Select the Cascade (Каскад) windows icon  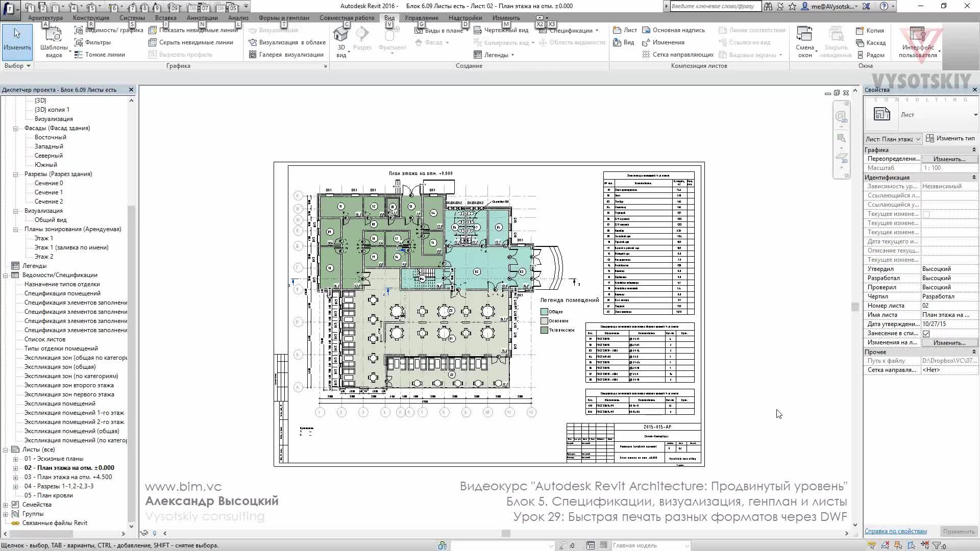click(x=860, y=43)
